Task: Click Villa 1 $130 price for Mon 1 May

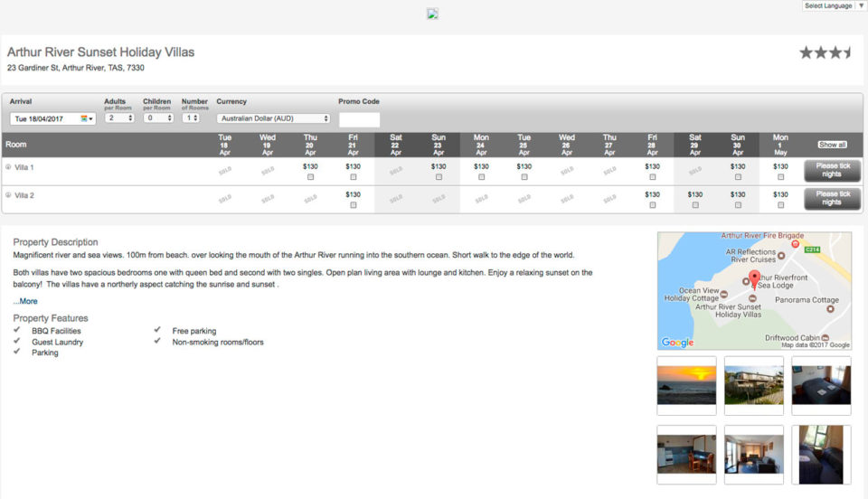Action: click(780, 166)
